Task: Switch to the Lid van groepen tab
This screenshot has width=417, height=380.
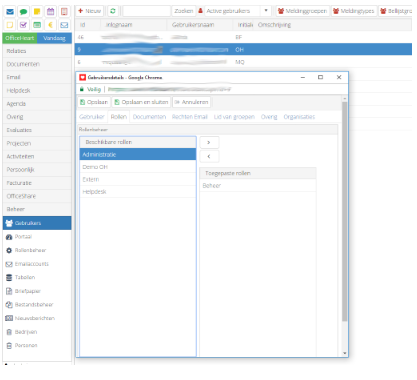Action: [x=234, y=117]
